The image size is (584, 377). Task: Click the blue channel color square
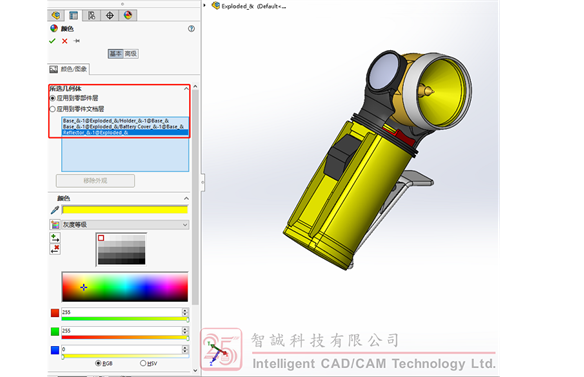click(55, 350)
